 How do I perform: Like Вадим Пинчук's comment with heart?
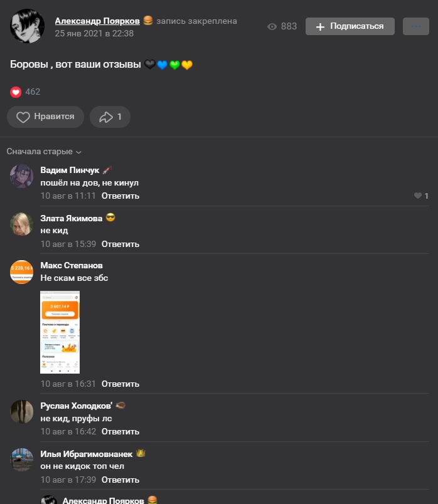point(418,196)
